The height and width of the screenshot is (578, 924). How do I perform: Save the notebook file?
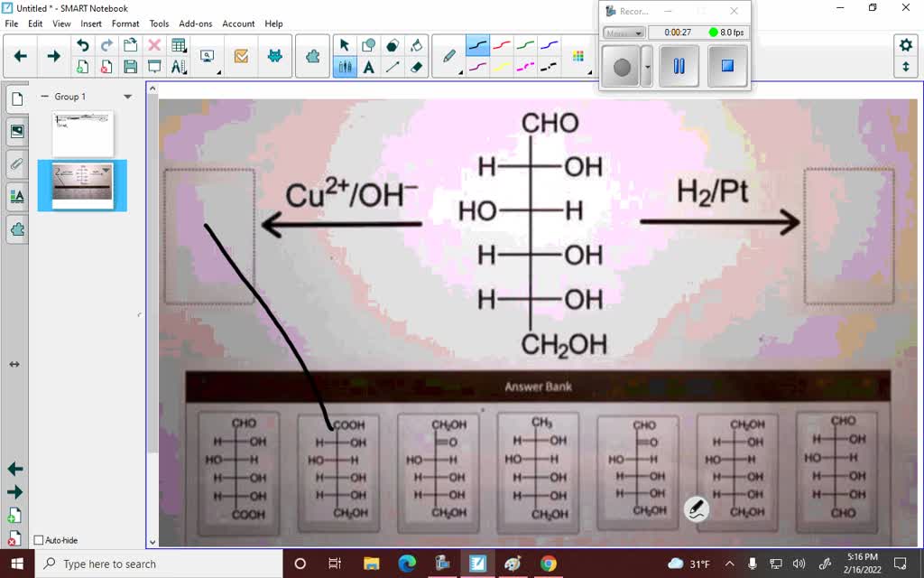(130, 67)
